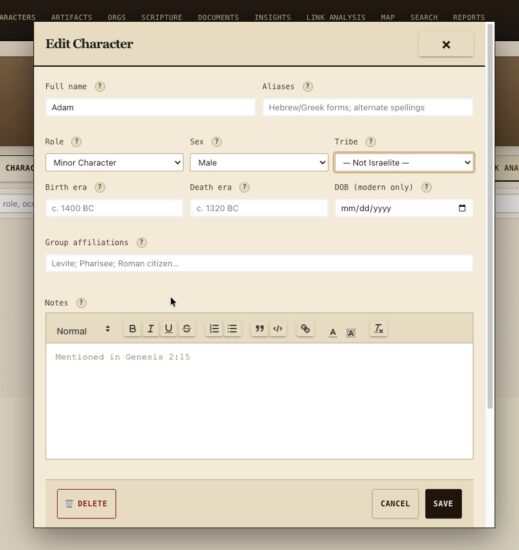Toggle italic formatting in Notes toolbar
519x550 pixels.
(151, 329)
